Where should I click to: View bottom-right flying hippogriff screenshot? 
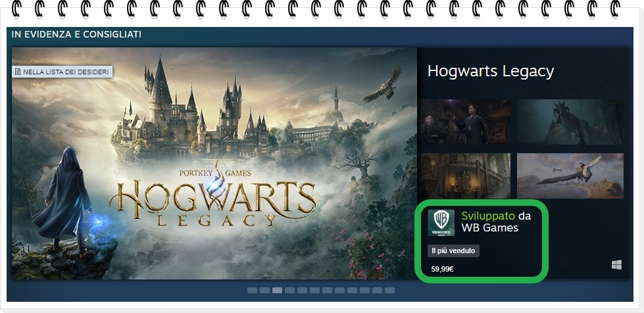570,176
